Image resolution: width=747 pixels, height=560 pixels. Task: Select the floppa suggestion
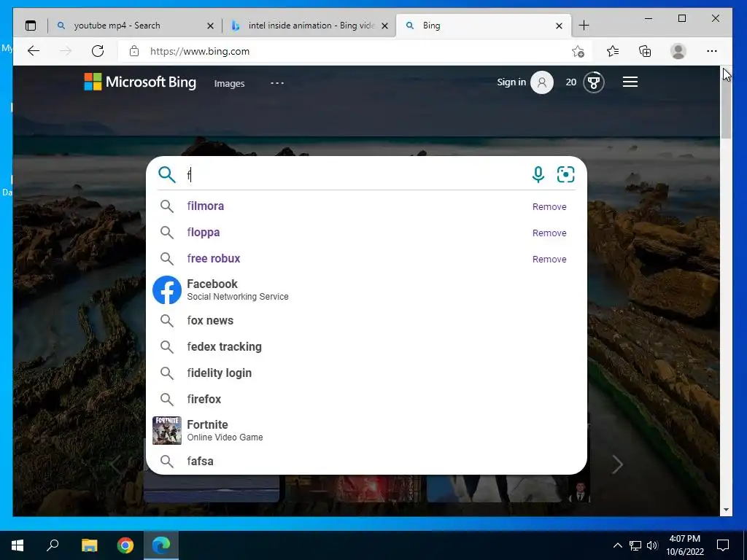click(366, 233)
